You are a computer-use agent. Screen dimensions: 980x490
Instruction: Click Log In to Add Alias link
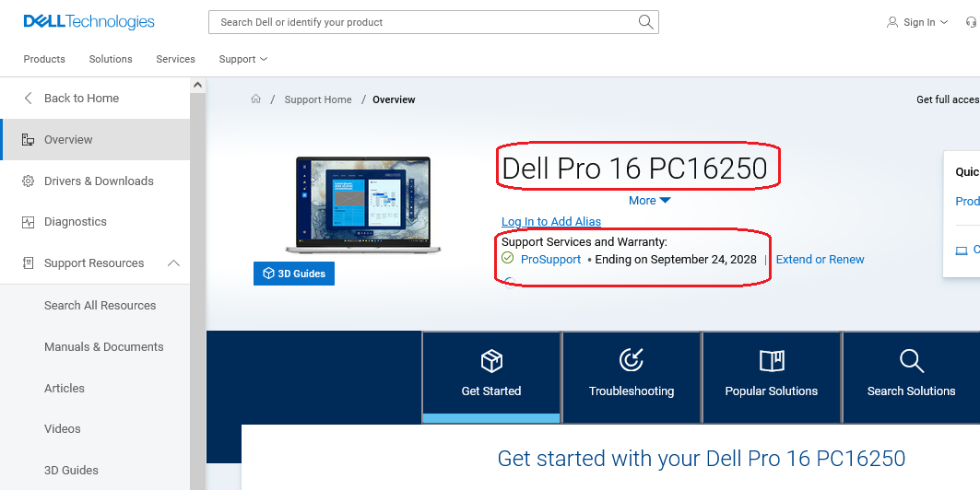pos(551,222)
